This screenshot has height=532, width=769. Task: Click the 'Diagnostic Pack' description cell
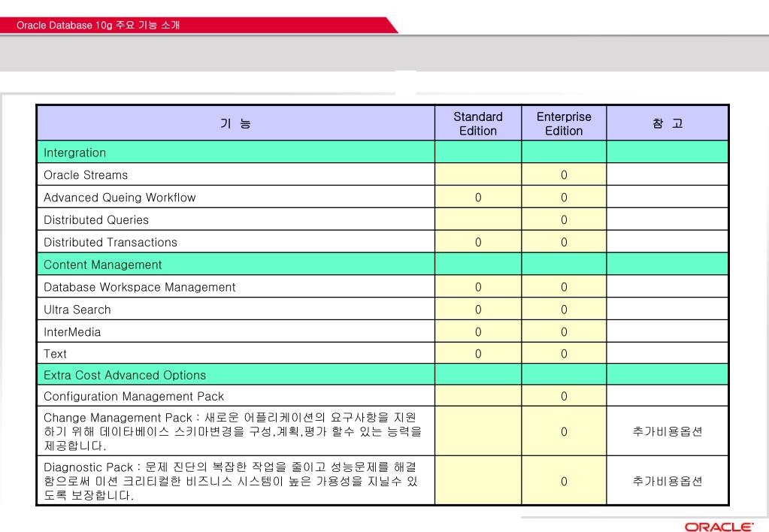pos(236,480)
